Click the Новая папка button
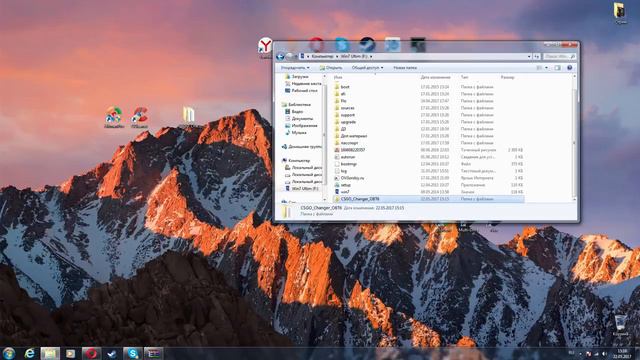Viewport: 640px width, 360px height. pyautogui.click(x=405, y=68)
